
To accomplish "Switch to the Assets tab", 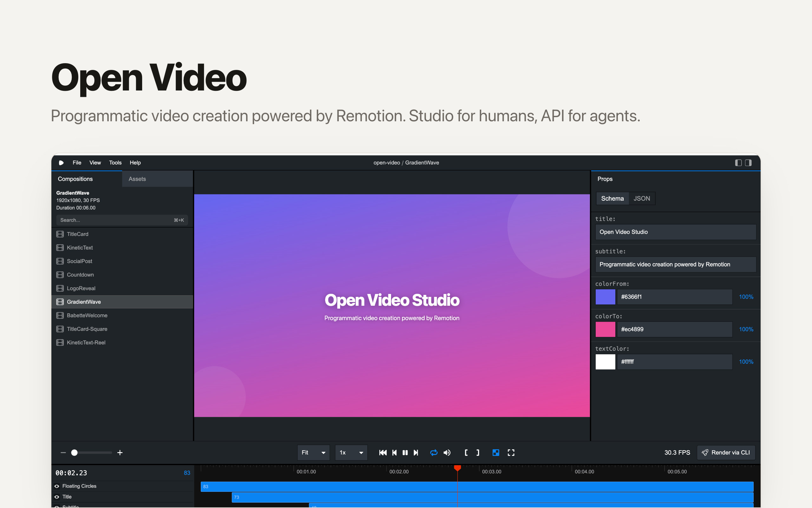I will click(157, 179).
